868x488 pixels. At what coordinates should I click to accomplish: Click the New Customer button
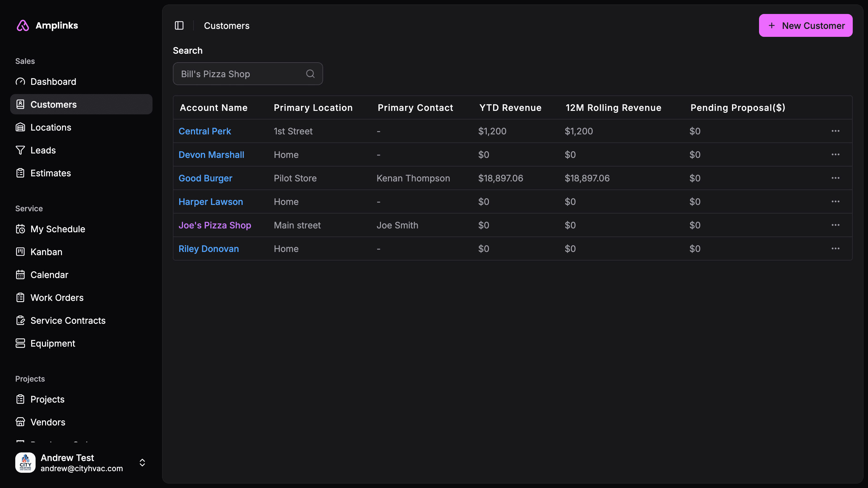[805, 26]
